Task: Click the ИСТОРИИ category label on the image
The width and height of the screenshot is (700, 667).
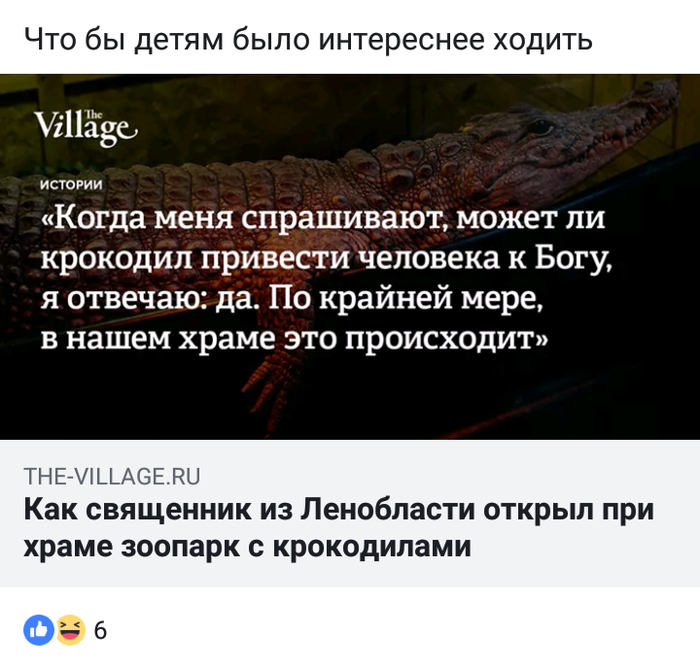Action: [x=71, y=184]
